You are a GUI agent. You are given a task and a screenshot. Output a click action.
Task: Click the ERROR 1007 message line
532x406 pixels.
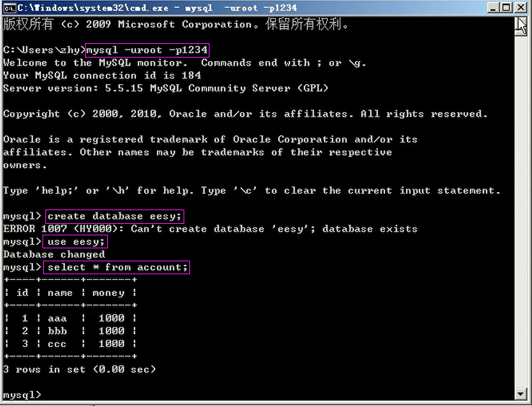(210, 229)
